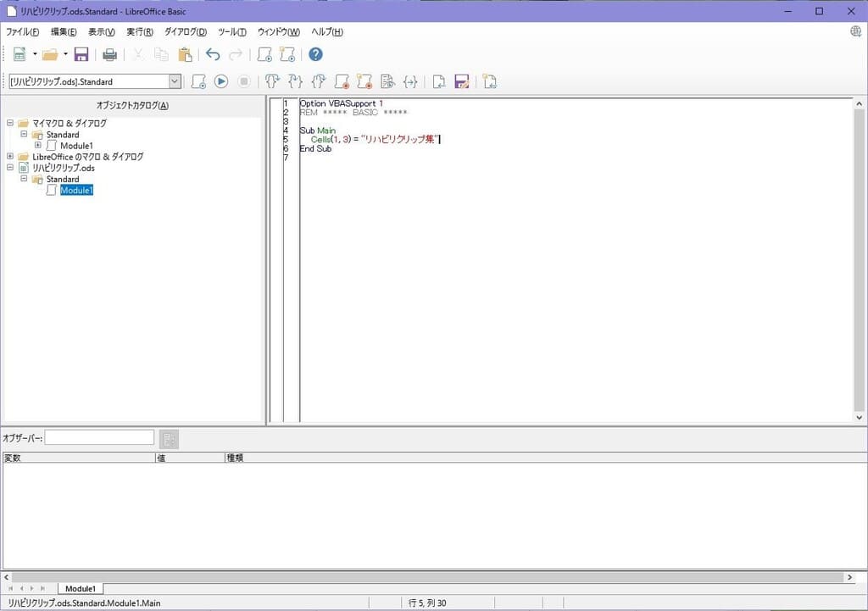
Task: Select the Module1 tab at bottom
Action: pyautogui.click(x=81, y=588)
